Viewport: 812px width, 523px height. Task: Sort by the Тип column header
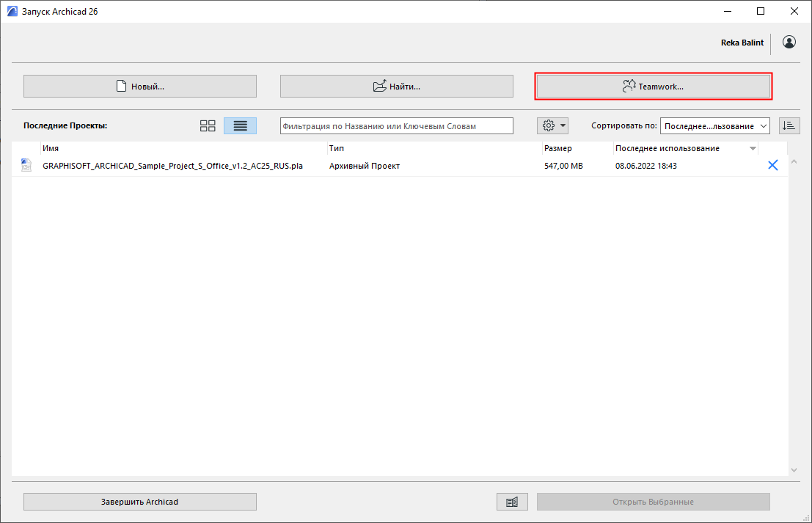[x=435, y=148]
